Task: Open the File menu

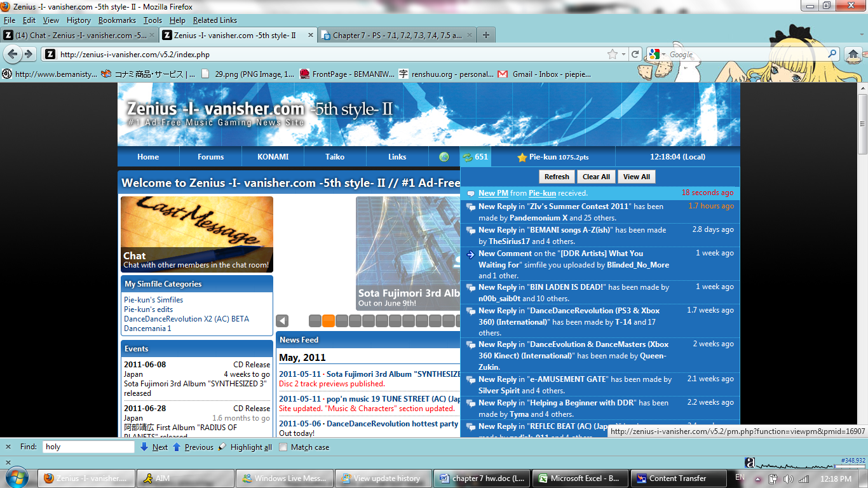Action: [9, 20]
